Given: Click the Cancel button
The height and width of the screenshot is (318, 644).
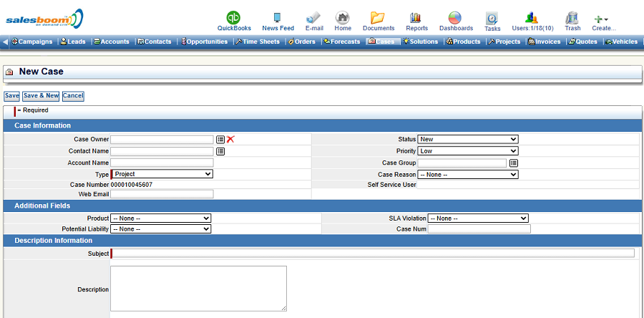Looking at the screenshot, I should pyautogui.click(x=73, y=96).
